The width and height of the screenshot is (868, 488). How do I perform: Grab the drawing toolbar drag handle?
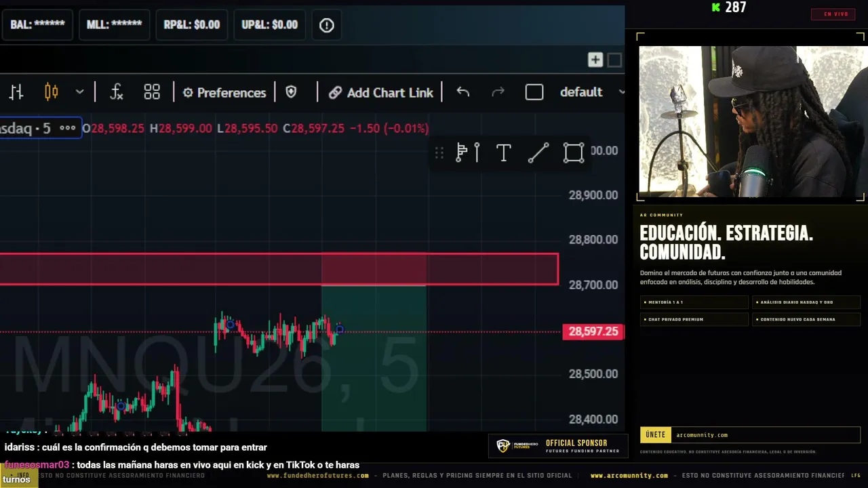pos(439,153)
